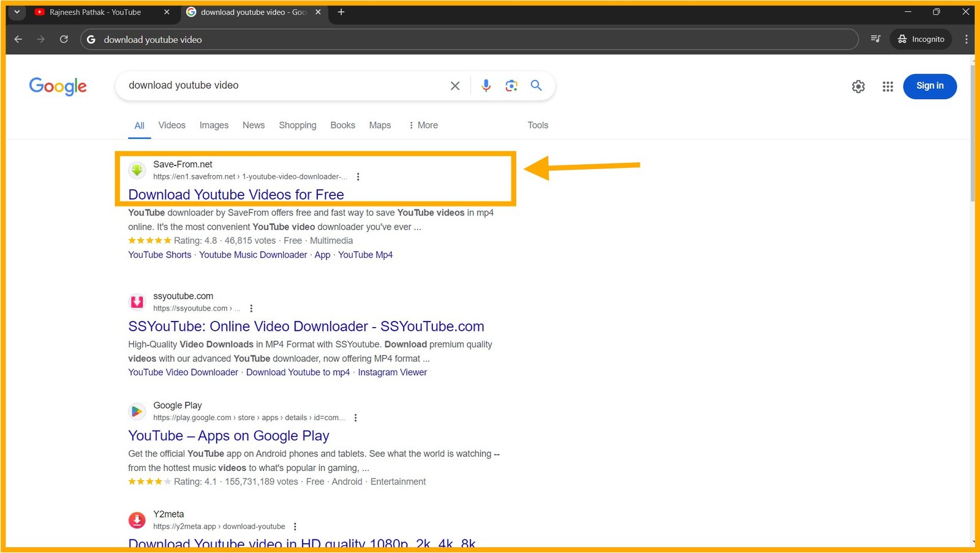Switch to the Videos tab
This screenshot has height=553, width=980.
pyautogui.click(x=172, y=125)
